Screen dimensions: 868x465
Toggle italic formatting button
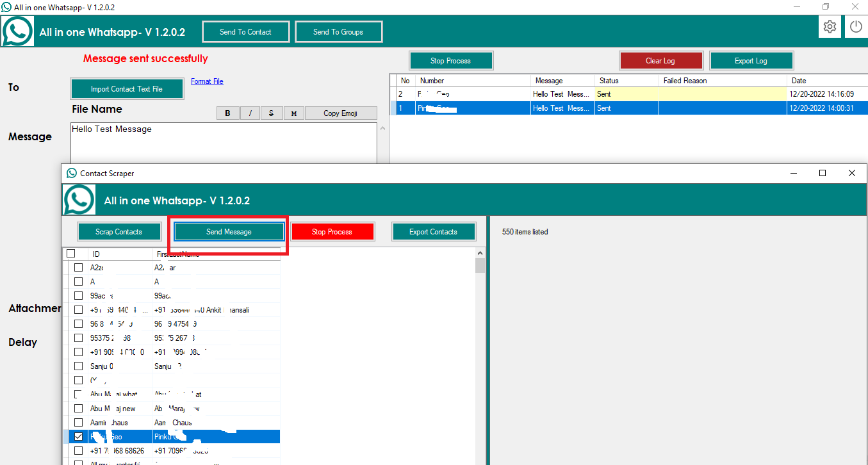[x=250, y=113]
